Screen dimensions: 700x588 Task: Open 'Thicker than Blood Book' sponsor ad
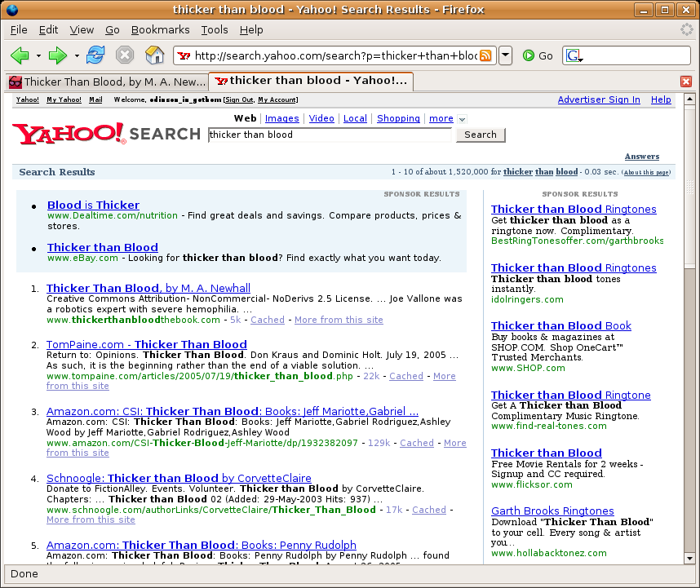pyautogui.click(x=561, y=325)
